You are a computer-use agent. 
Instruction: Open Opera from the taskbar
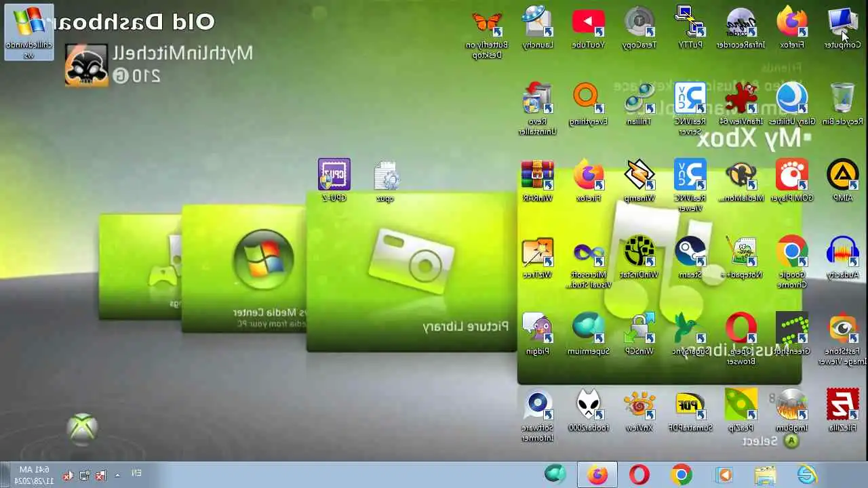(x=639, y=474)
